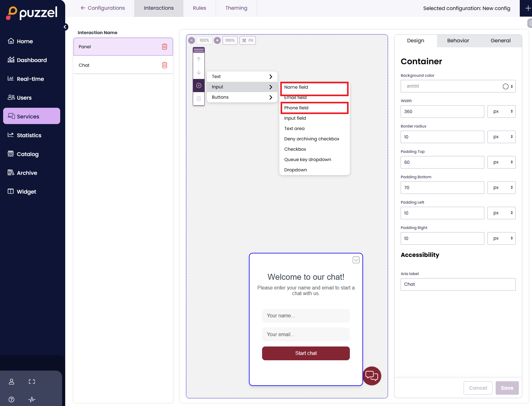Go back to Configurations
The height and width of the screenshot is (406, 532).
tap(103, 8)
